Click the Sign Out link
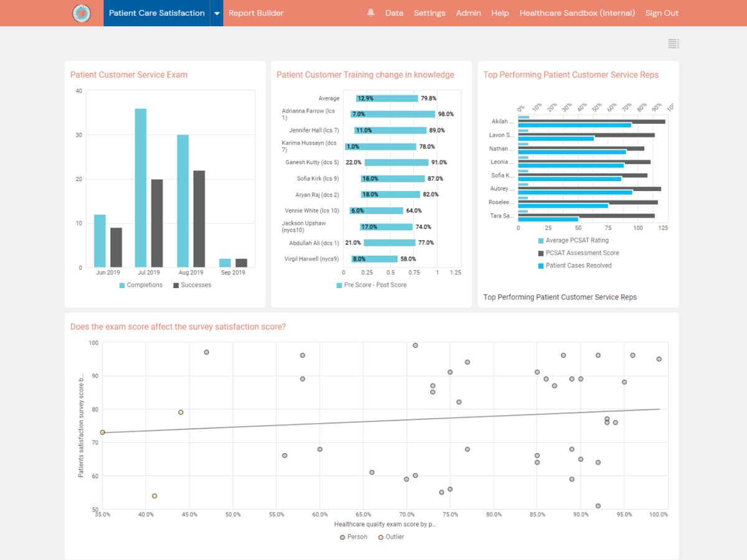The height and width of the screenshot is (560, 747). [x=662, y=12]
